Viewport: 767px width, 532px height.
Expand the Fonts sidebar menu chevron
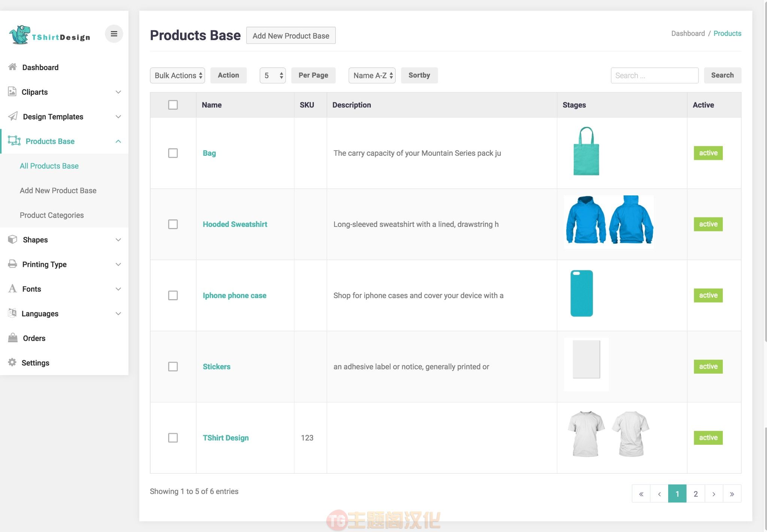118,289
